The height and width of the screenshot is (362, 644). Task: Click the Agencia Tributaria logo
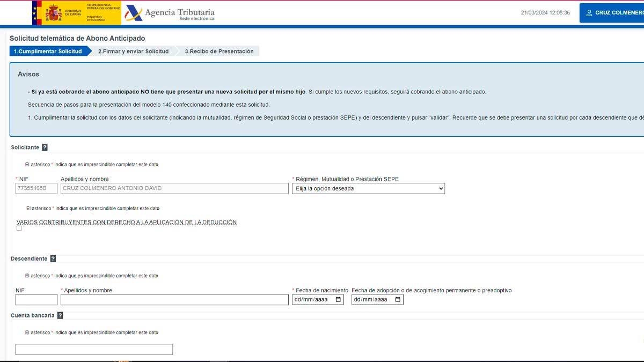(170, 13)
